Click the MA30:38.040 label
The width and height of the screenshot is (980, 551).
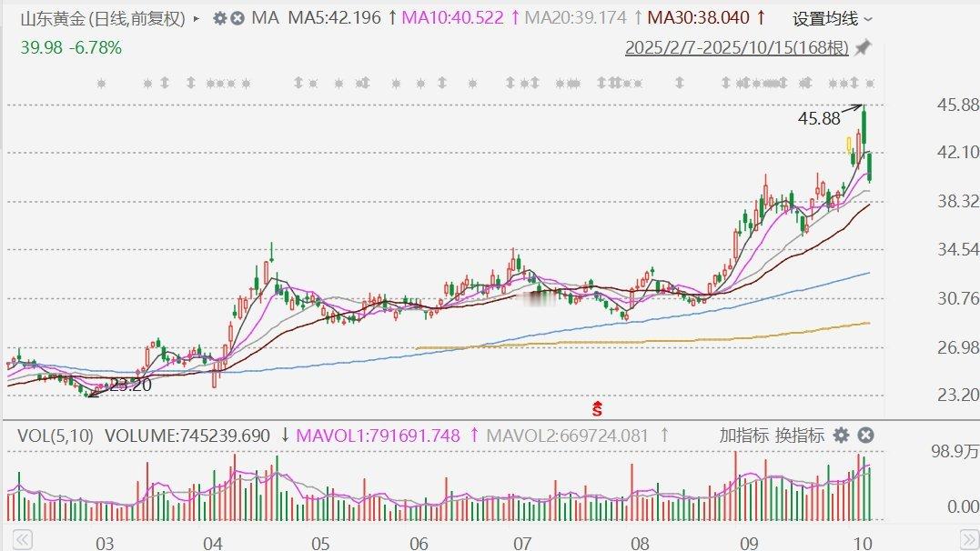coord(698,17)
